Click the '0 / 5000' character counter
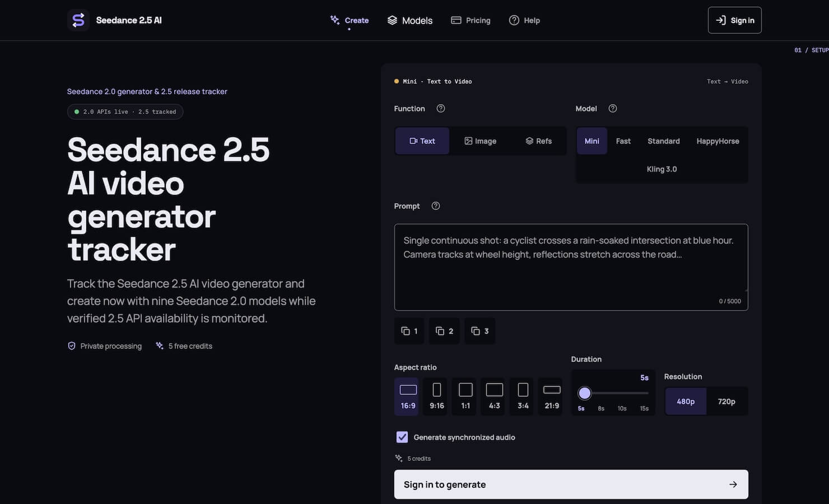Screen dimensions: 829x504 point(730,301)
